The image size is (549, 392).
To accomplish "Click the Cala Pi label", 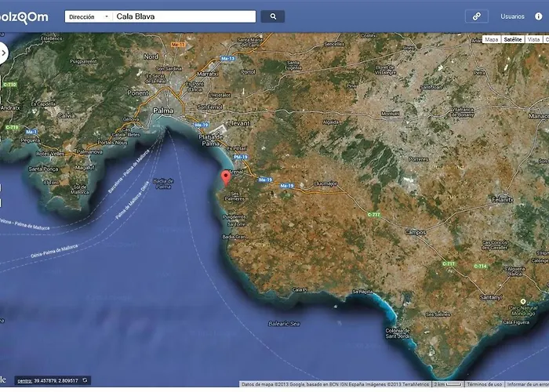I will click(300, 289).
